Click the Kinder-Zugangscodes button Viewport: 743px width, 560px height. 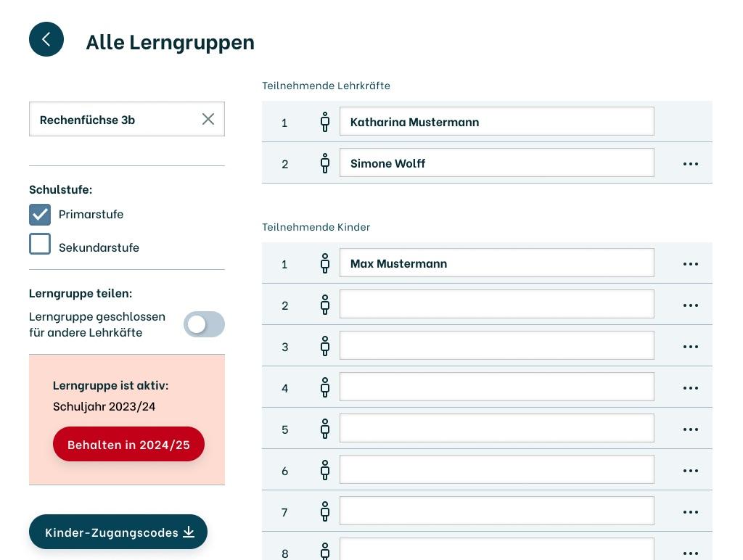112,532
